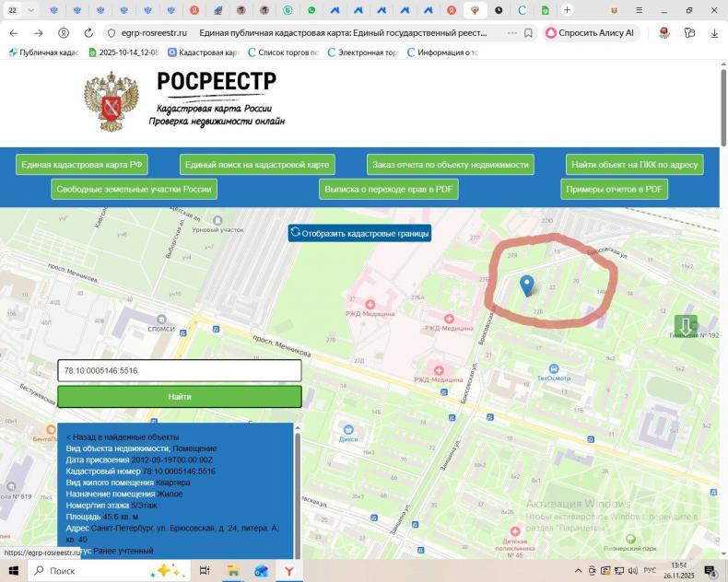Open Yandex Browser from the taskbar

pos(288,571)
